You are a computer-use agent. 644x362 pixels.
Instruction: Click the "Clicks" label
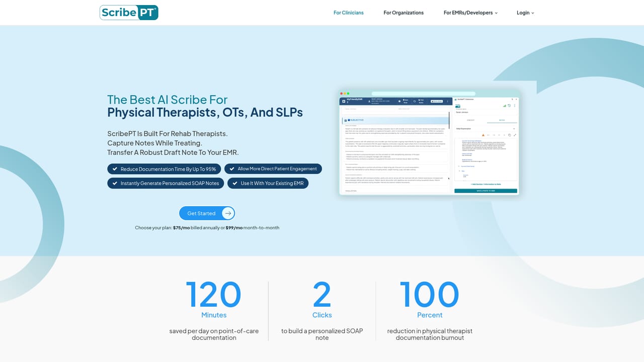coord(322,315)
